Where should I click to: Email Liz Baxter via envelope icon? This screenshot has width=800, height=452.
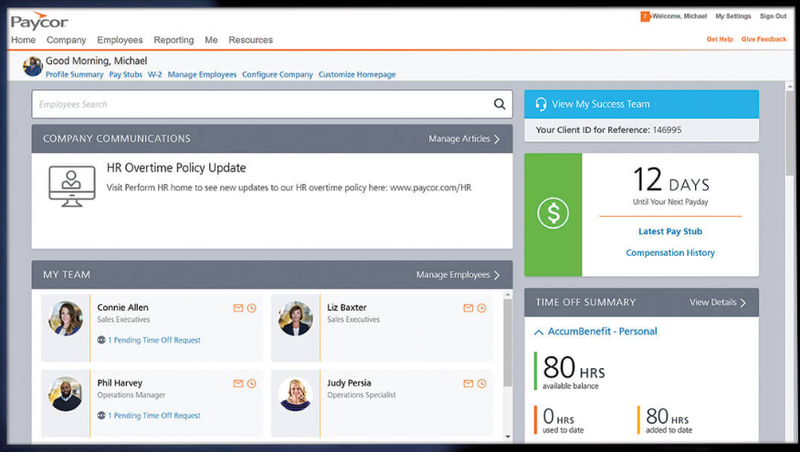click(468, 308)
